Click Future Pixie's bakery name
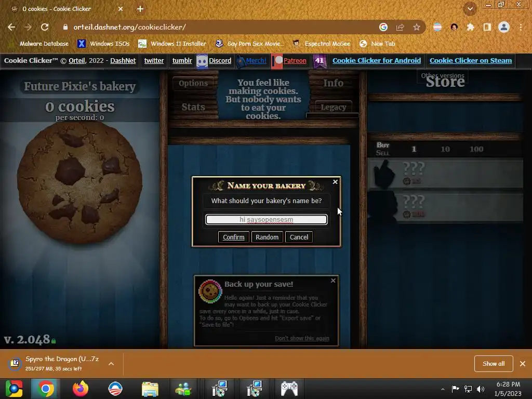Screen dimensions: 532x399 79,86
